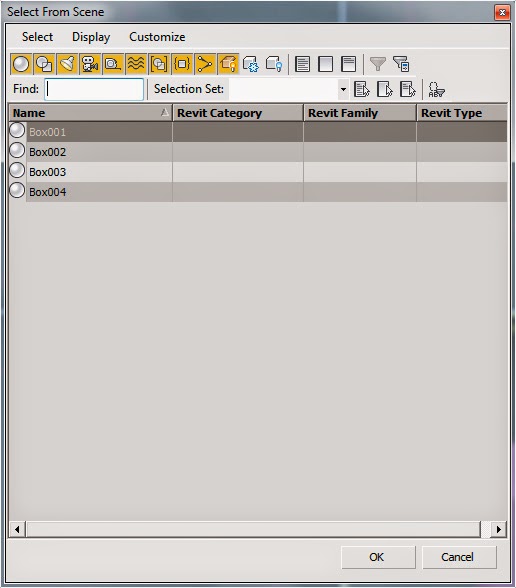The height and width of the screenshot is (588, 516).
Task: Select the Box002 row name
Action: (x=47, y=152)
